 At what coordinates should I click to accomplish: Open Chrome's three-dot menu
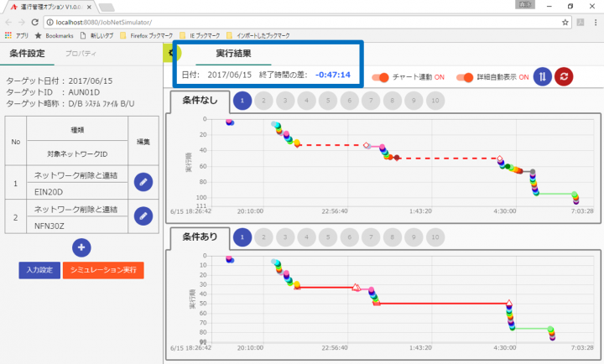click(x=595, y=22)
